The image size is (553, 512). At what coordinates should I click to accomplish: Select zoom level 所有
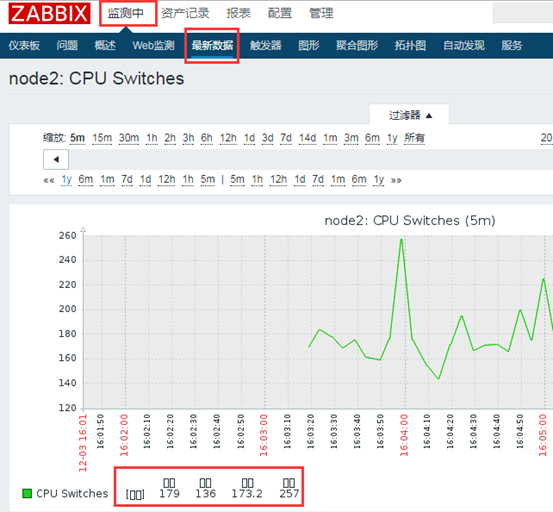pos(414,138)
